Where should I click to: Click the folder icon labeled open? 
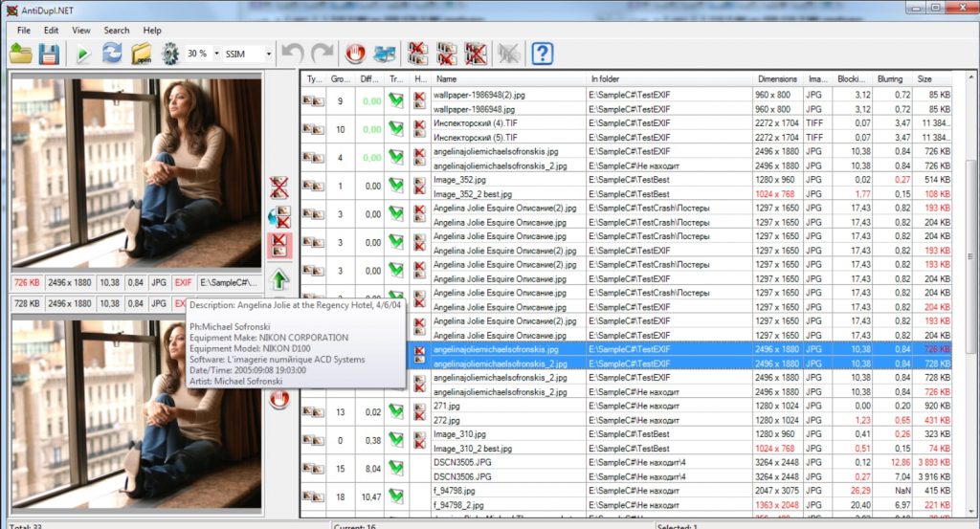(x=142, y=54)
